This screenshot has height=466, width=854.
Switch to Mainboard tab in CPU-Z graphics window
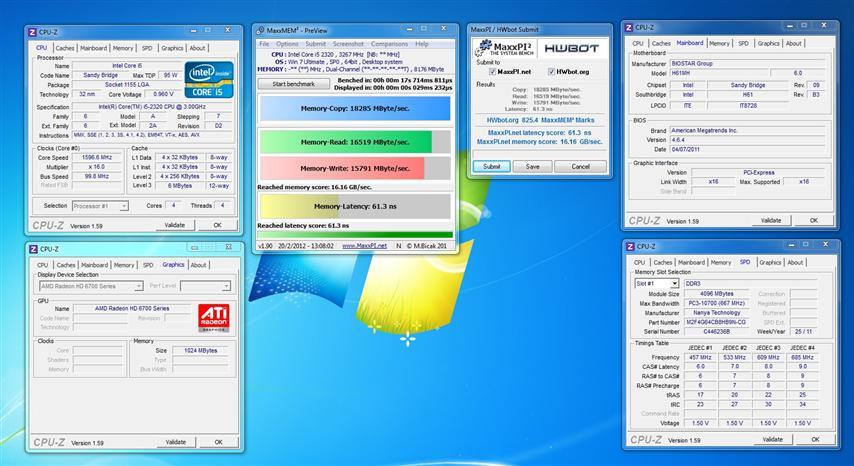95,265
